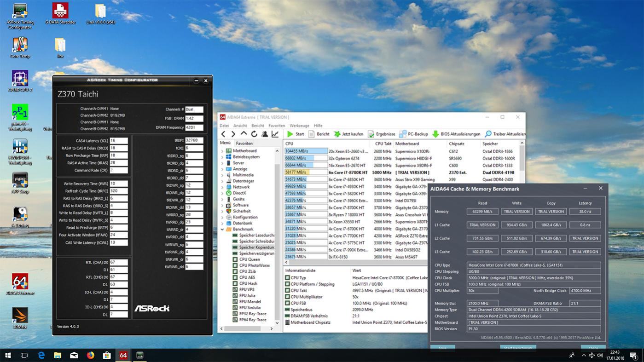This screenshot has width=644, height=362.
Task: Expand the Motherboard tree node
Action: tap(222, 151)
